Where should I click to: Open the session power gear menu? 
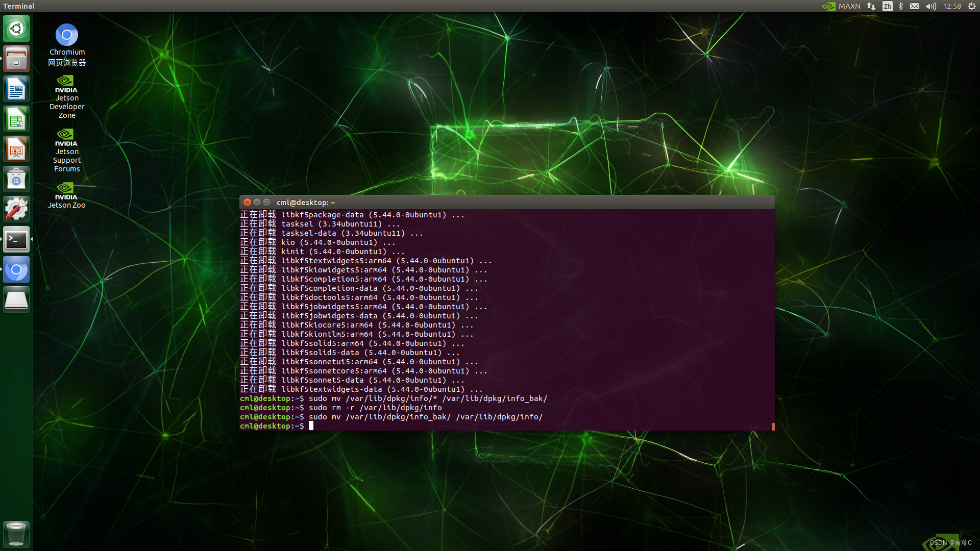pos(971,6)
